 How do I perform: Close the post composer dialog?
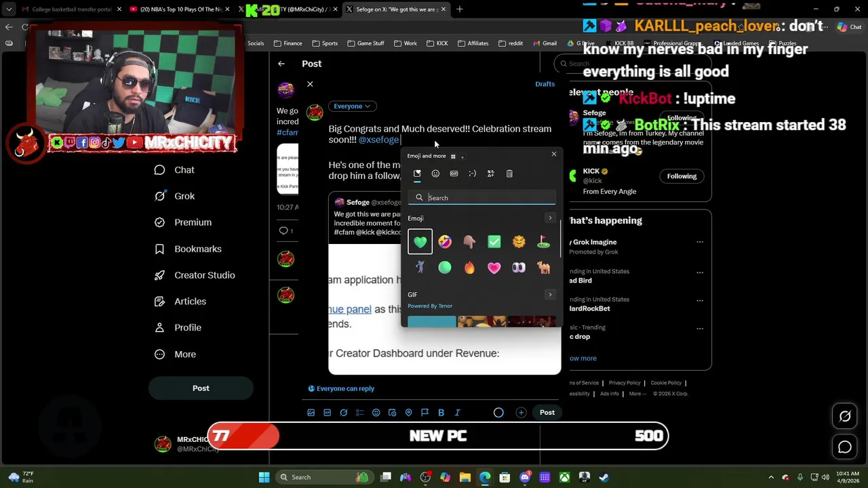310,84
